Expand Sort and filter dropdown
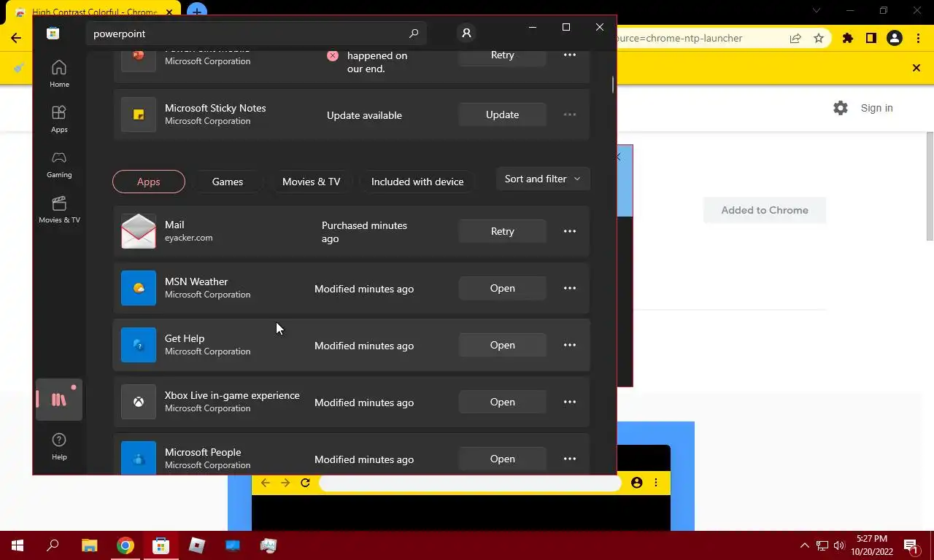Screen dimensions: 934x560 (x=542, y=179)
